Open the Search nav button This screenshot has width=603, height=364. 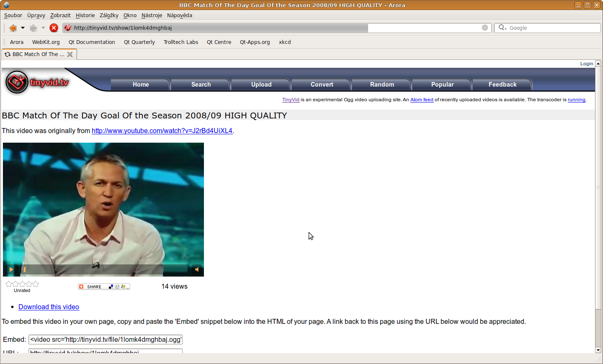[x=201, y=85]
